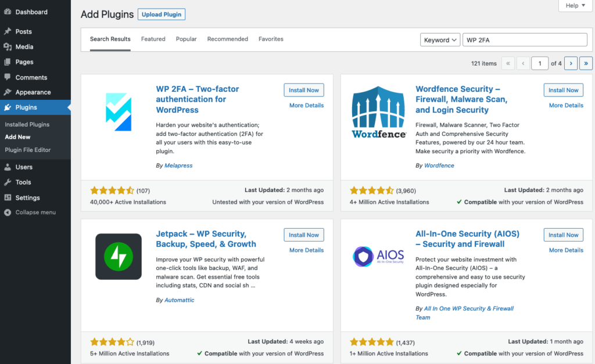
Task: Click the Tools wrench icon
Action: click(x=8, y=182)
